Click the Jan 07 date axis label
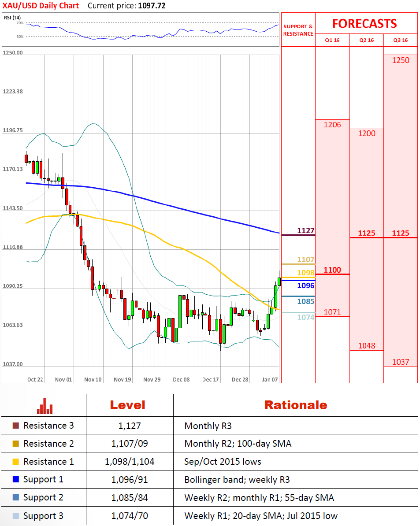The width and height of the screenshot is (420, 526). 270,379
